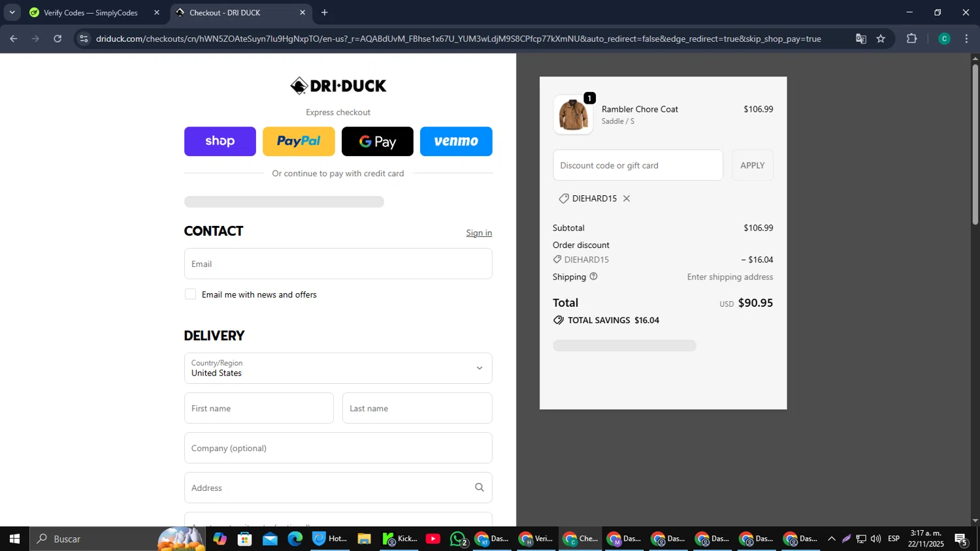Click the Address search magnifier icon

point(479,488)
